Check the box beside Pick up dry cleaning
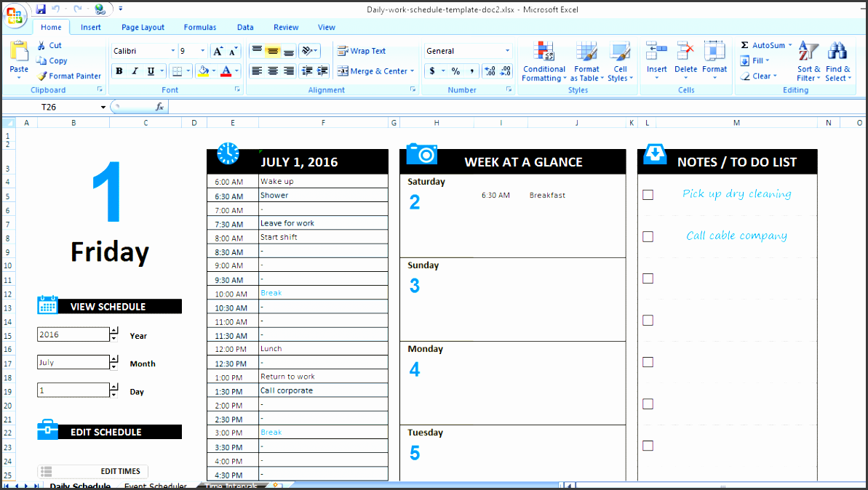The height and width of the screenshot is (490, 868). pos(648,195)
